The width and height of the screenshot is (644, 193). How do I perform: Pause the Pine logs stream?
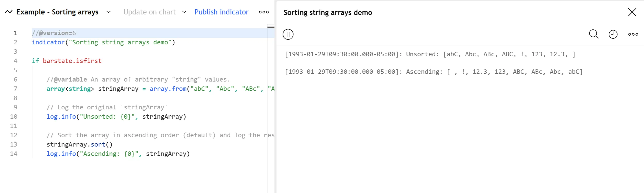click(288, 34)
